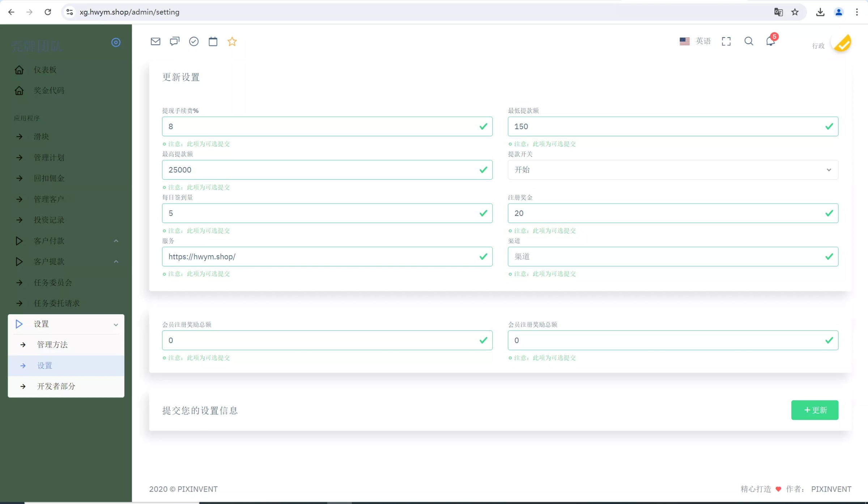Screen dimensions: 868x504
Task: Open the 仪表板 dashboard link
Action: click(45, 70)
